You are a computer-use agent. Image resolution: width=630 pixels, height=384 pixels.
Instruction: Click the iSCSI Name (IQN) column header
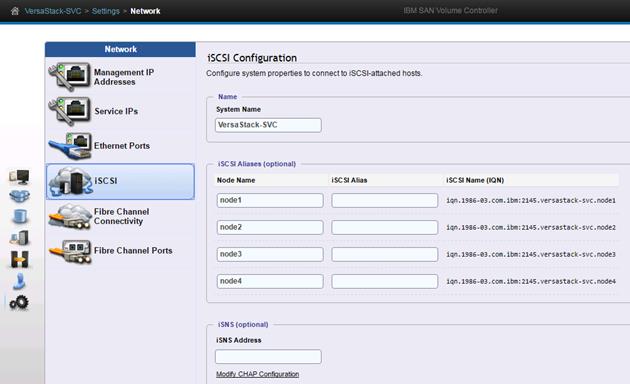tap(475, 180)
